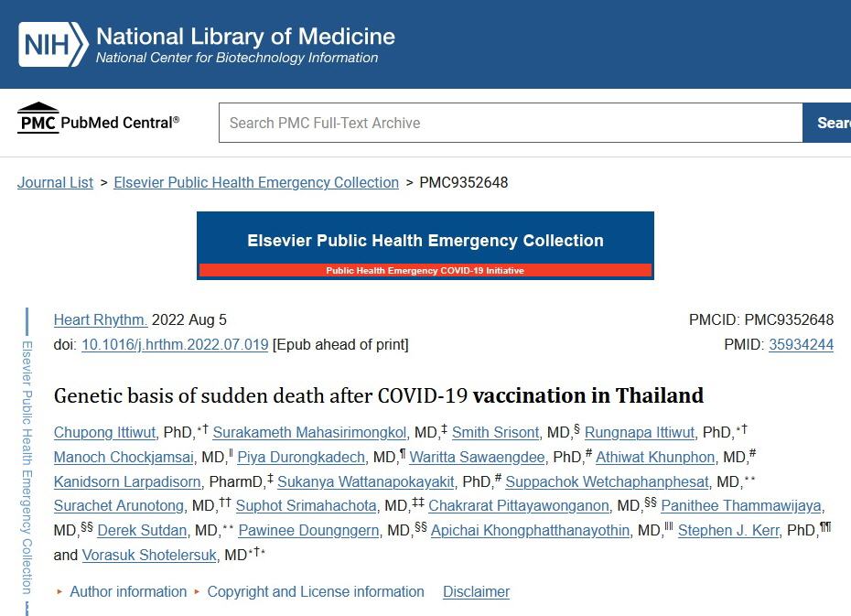Open the Heart Rhythm journal link

coord(101,319)
